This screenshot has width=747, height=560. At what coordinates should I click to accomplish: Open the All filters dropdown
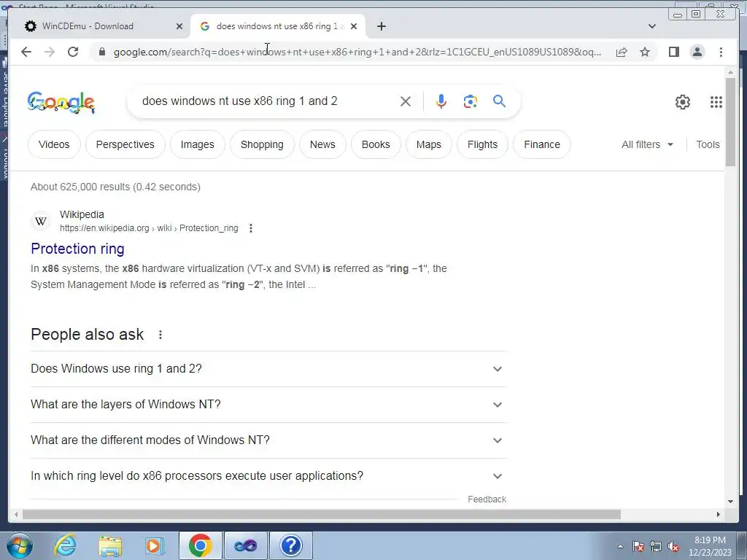pos(647,144)
